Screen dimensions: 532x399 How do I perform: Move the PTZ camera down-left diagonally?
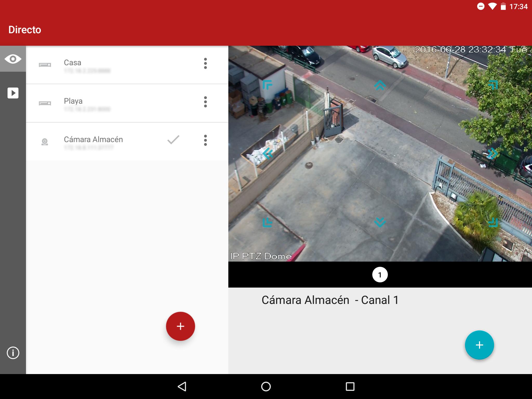tap(267, 222)
